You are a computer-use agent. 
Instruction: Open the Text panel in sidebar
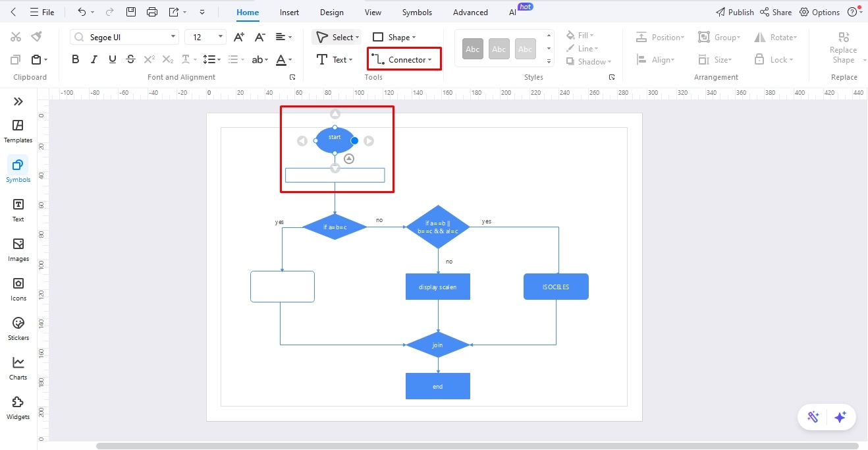[x=18, y=210]
